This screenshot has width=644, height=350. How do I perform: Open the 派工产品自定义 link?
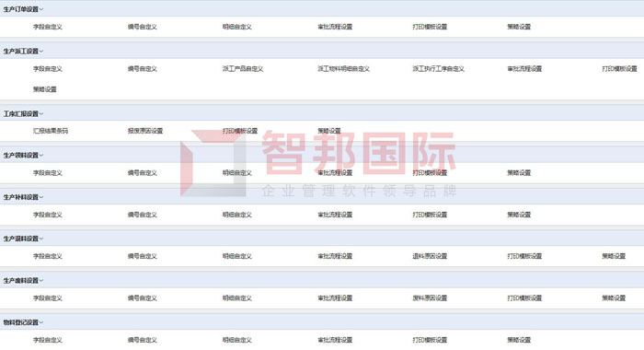click(243, 69)
